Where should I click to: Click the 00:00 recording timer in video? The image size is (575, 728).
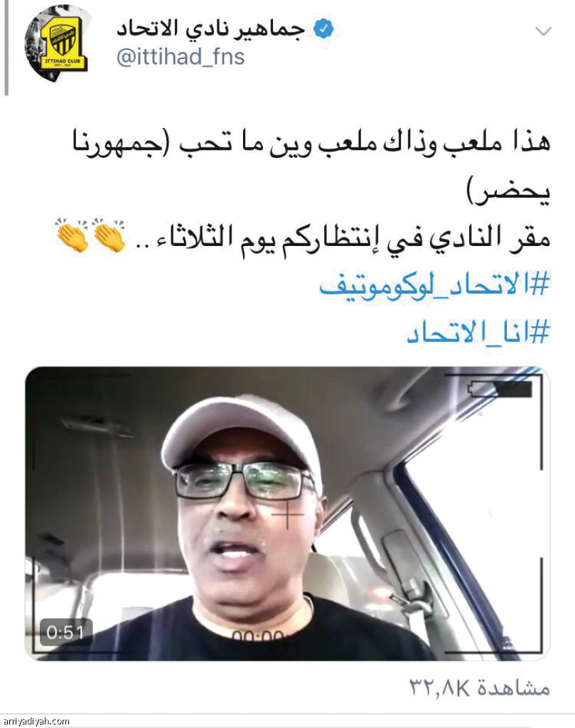[x=258, y=636]
